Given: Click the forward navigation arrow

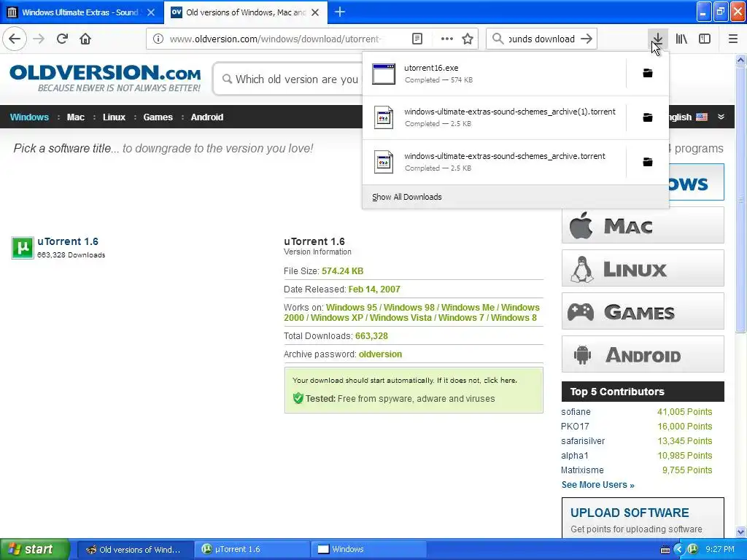Looking at the screenshot, I should [39, 39].
